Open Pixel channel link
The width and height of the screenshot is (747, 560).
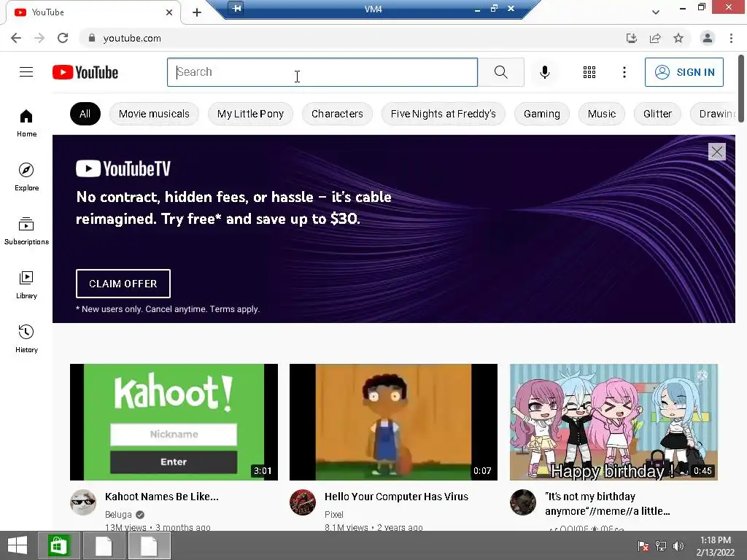pyautogui.click(x=333, y=514)
